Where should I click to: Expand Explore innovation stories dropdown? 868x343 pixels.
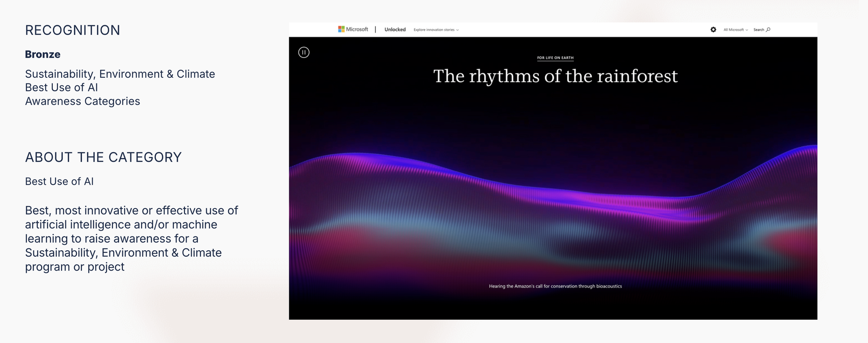pos(436,30)
